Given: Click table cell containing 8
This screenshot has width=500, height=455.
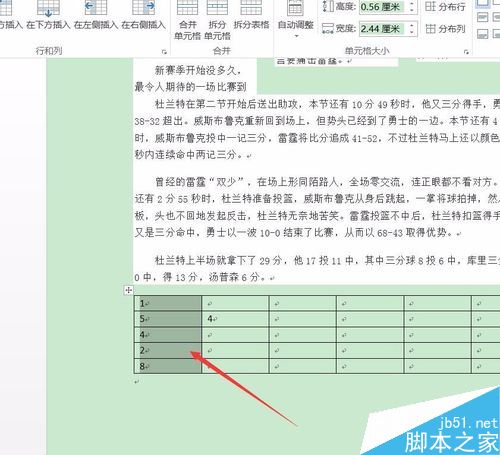Looking at the screenshot, I should click(x=168, y=366).
